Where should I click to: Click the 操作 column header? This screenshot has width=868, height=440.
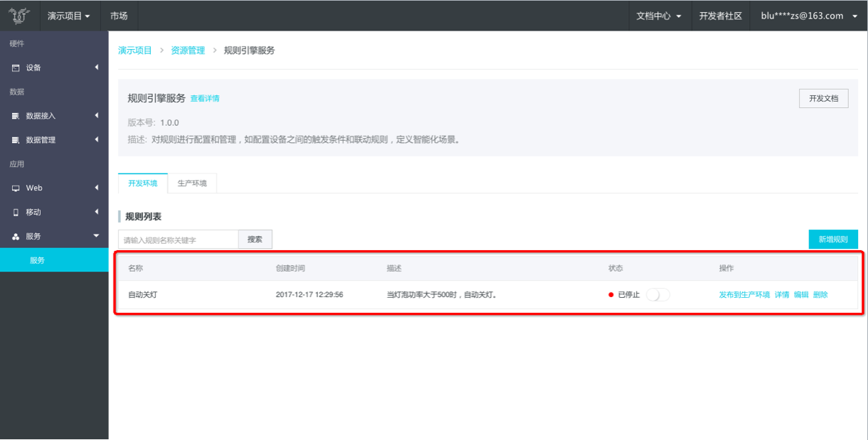tap(726, 269)
